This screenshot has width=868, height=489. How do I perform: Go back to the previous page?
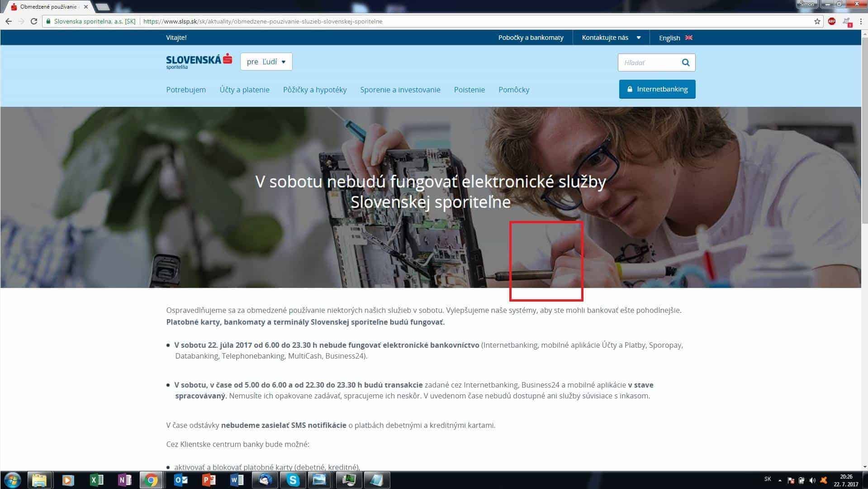pos(9,21)
